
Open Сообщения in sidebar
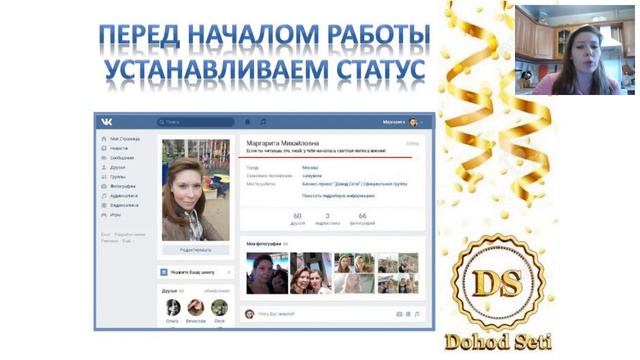tap(122, 158)
